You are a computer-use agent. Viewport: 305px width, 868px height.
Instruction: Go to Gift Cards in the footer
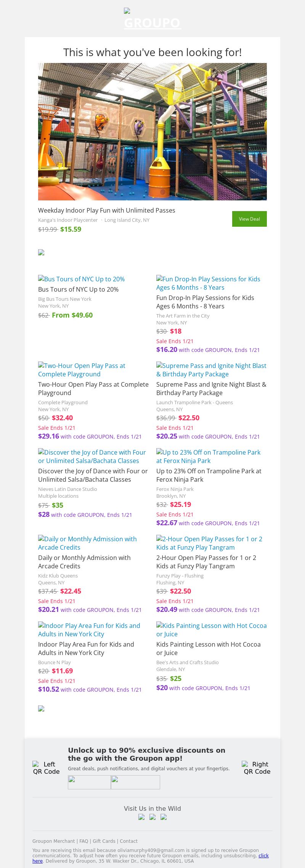point(104,841)
